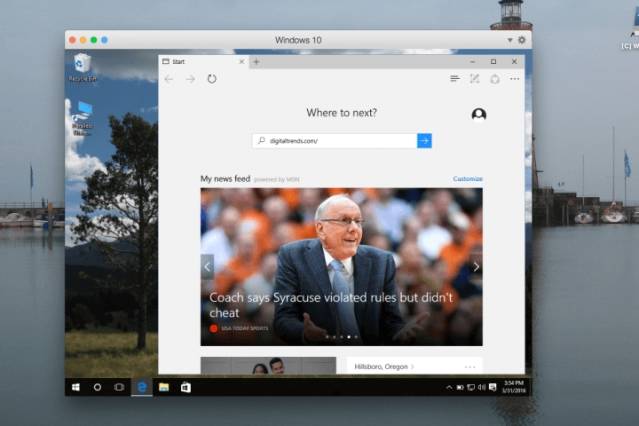Open the Customize news feed link
Viewport: 639px width, 426px height.
(467, 179)
